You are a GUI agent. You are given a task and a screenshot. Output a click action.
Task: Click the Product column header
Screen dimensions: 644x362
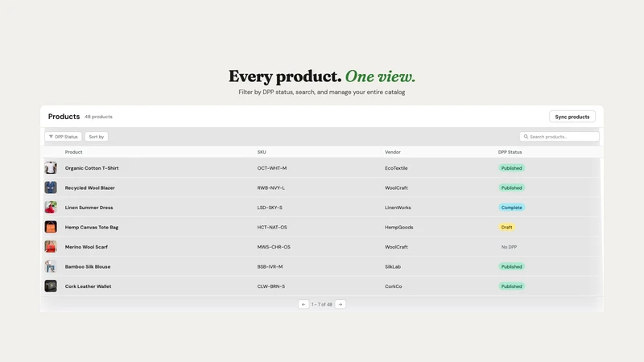(x=73, y=152)
